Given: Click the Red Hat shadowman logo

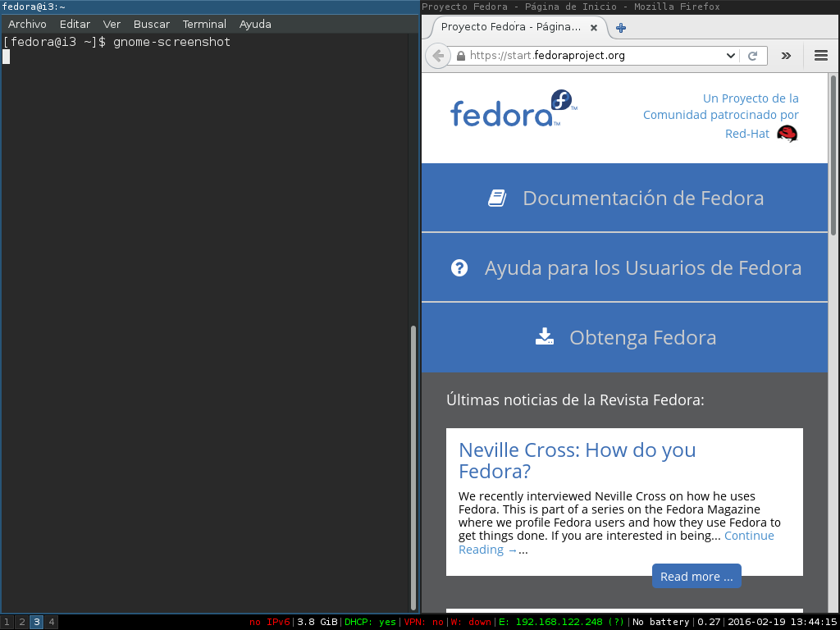Looking at the screenshot, I should (787, 134).
